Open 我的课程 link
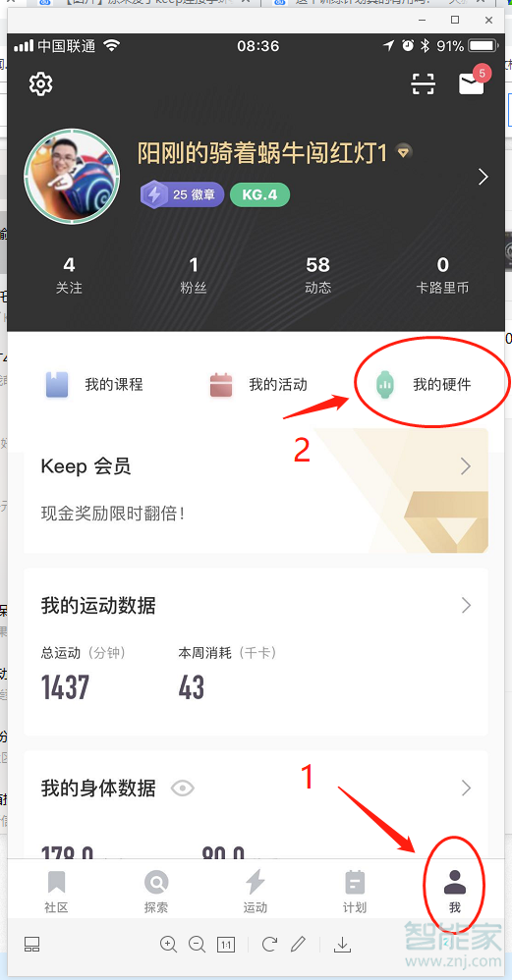512x980 pixels. point(94,384)
